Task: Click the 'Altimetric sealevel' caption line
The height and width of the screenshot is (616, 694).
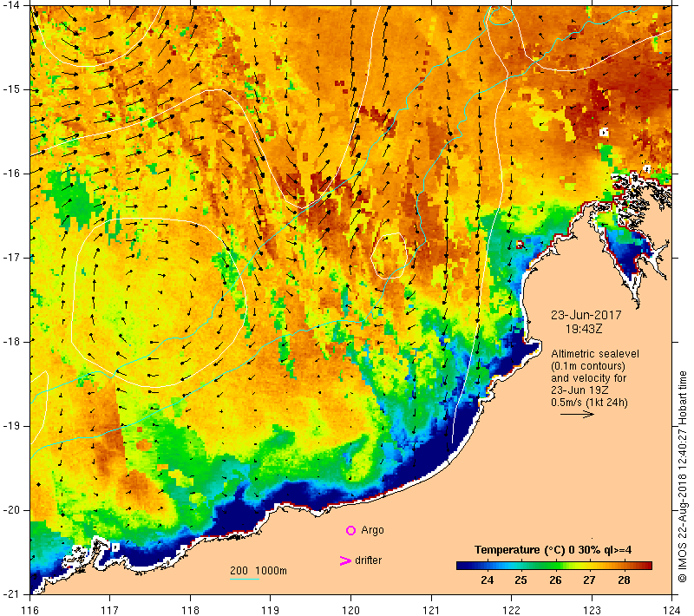Action: pyautogui.click(x=595, y=354)
